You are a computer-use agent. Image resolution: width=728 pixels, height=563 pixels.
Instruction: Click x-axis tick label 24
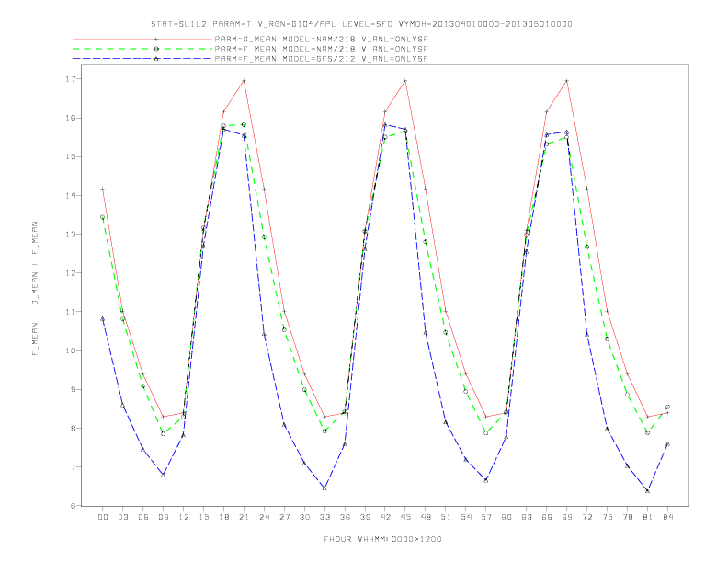click(x=264, y=517)
